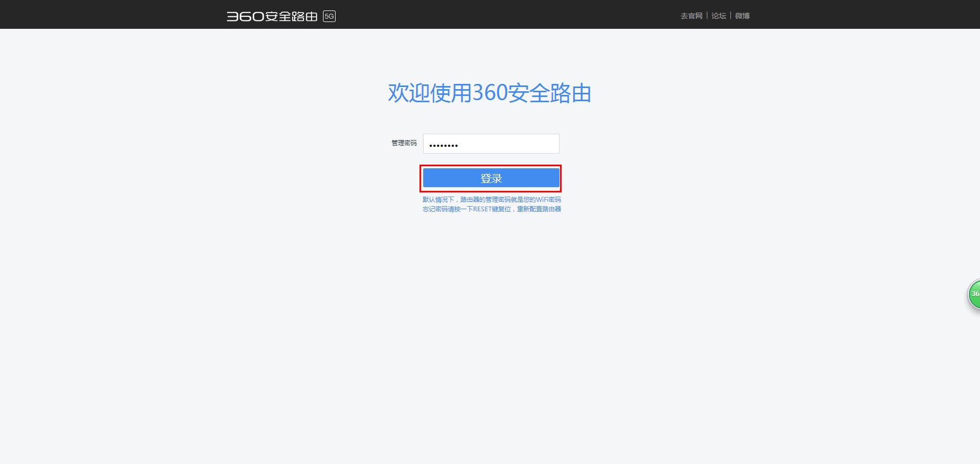980x464 pixels.
Task: Click the 360安全路由 logo in header
Action: point(272,16)
